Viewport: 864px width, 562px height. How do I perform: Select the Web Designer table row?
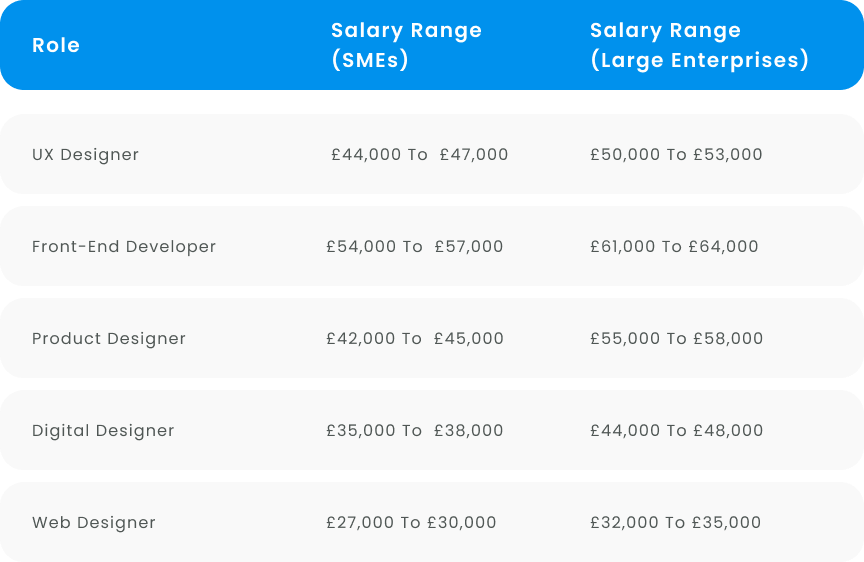click(432, 522)
